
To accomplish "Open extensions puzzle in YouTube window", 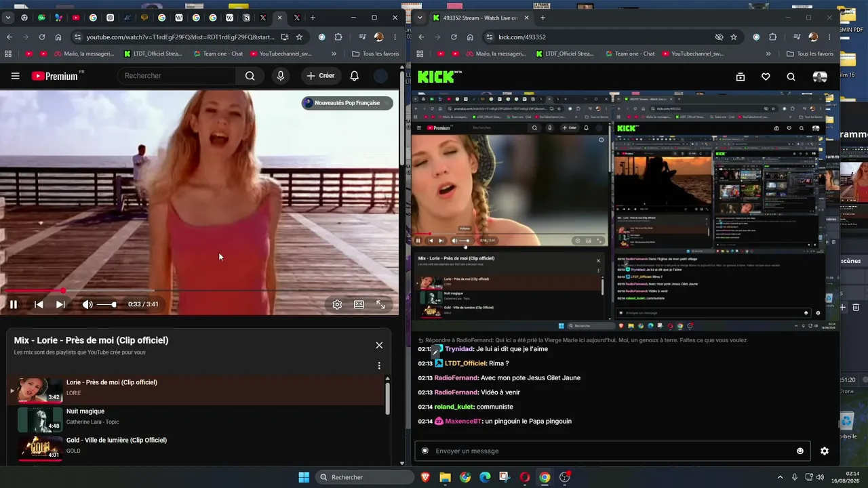I will click(338, 37).
